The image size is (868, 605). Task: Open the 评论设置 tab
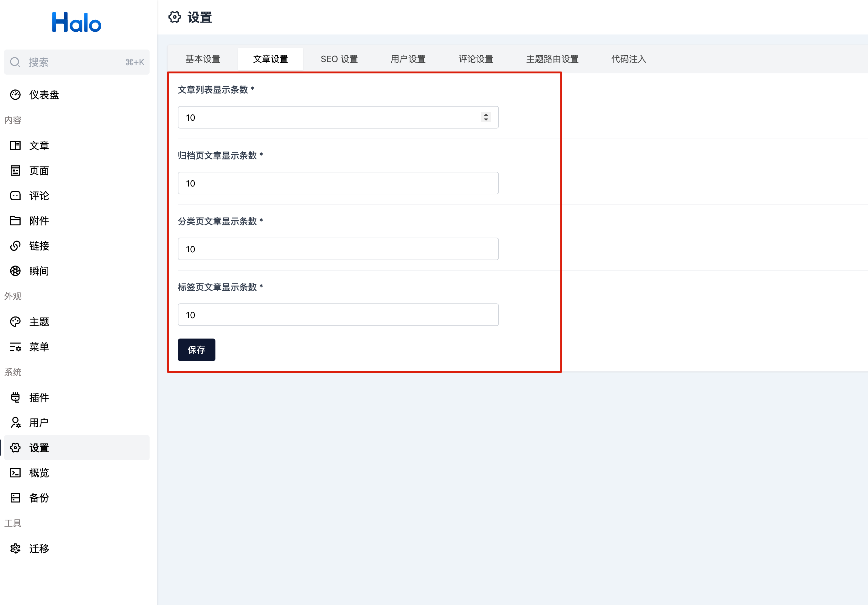click(476, 59)
